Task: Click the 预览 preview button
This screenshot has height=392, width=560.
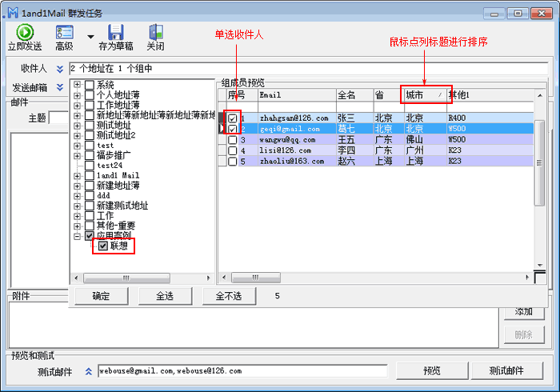Action: pyautogui.click(x=431, y=371)
